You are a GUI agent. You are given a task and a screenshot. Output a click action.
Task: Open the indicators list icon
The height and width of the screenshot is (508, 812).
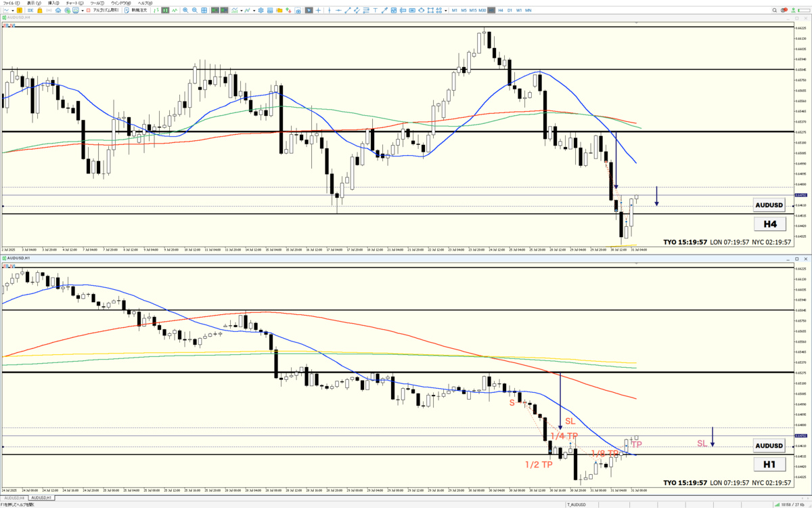coord(235,10)
